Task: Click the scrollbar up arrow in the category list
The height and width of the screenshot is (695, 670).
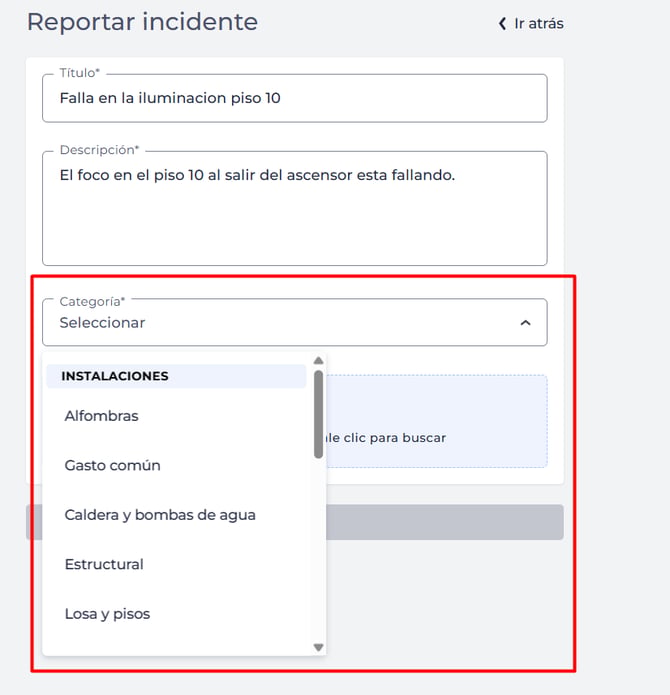Action: [318, 360]
